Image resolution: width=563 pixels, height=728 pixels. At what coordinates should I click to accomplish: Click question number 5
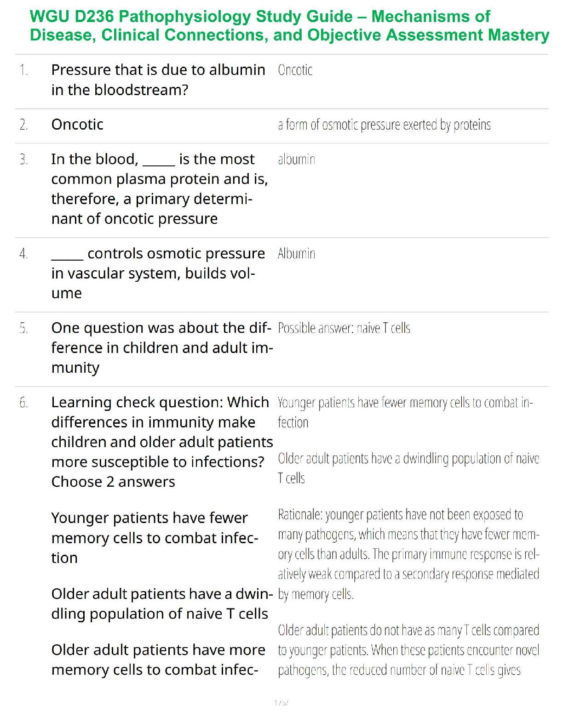tap(23, 328)
